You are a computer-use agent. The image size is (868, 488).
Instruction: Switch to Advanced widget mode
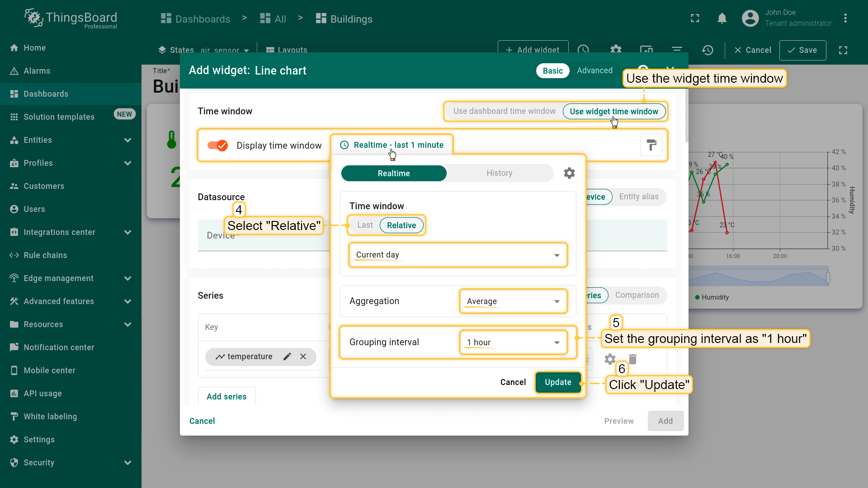click(594, 70)
